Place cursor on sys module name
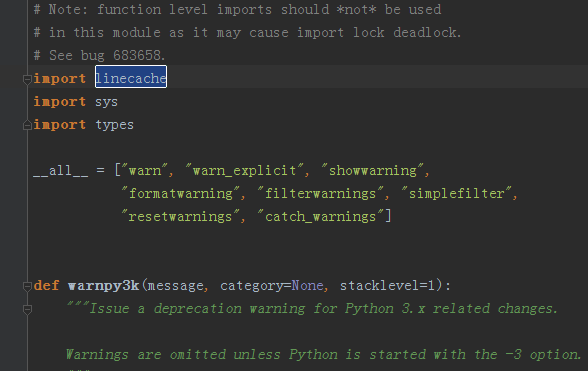588x371 pixels. pyautogui.click(x=106, y=102)
